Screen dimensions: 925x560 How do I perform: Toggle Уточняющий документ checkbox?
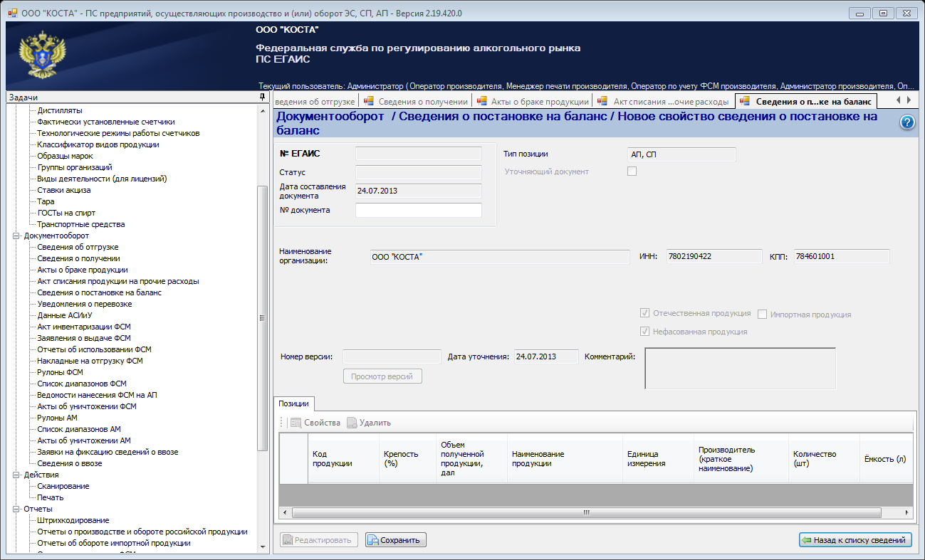click(632, 171)
